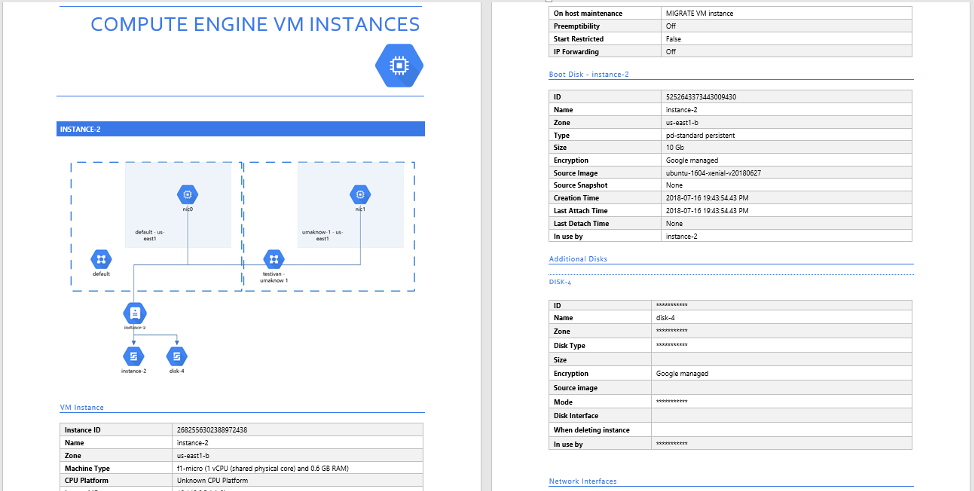
Task: Select the VM Instance Zone value us-east1-b
Action: [x=193, y=456]
